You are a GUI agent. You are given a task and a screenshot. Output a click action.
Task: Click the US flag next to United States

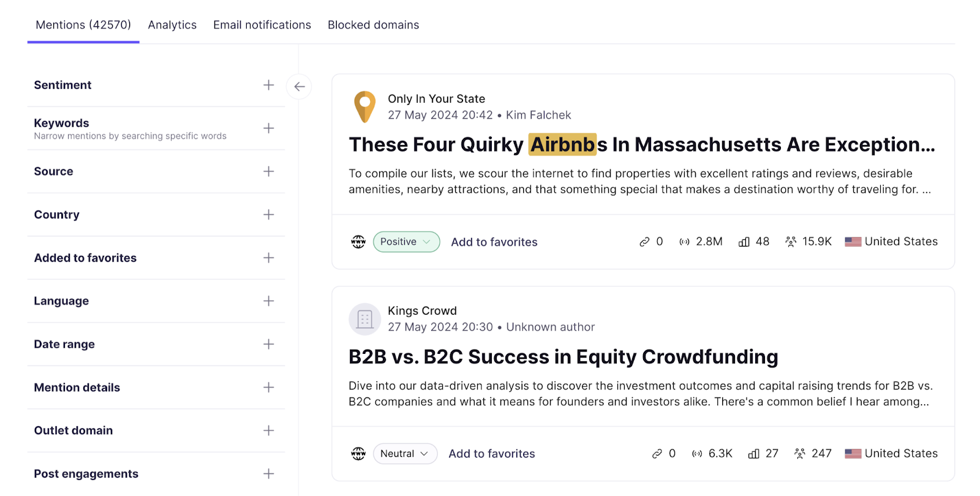click(x=853, y=241)
